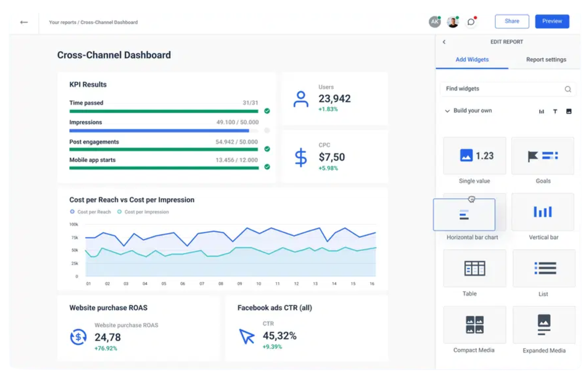This screenshot has width=588, height=392.
Task: Filter widgets by image icon
Action: [569, 112]
